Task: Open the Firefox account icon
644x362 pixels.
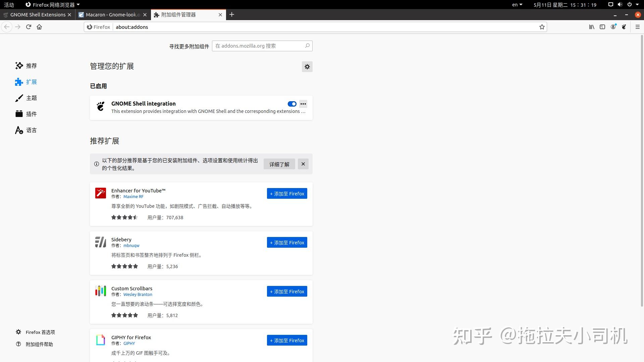Action: (613, 27)
